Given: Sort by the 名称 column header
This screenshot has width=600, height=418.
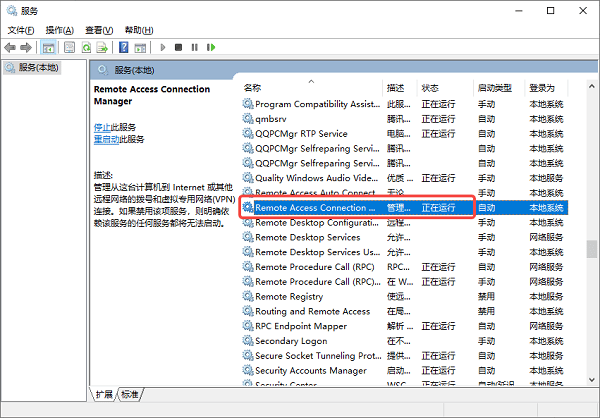Looking at the screenshot, I should coord(252,88).
